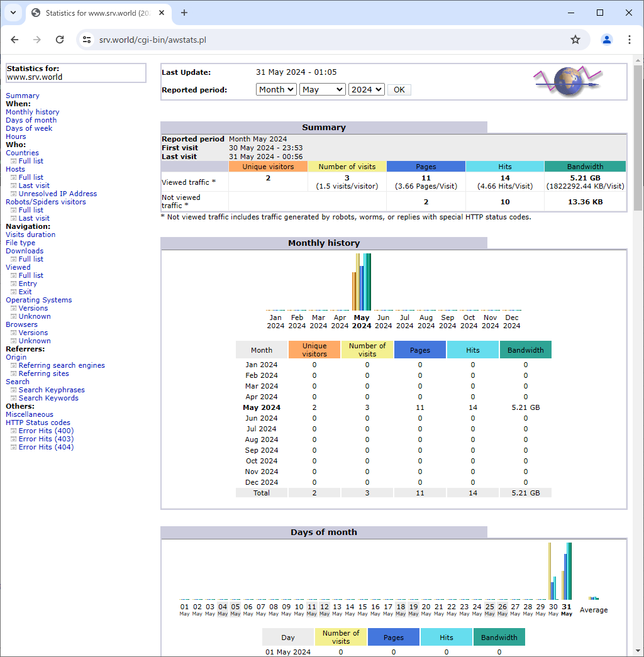Open Referring search engines link

62,365
